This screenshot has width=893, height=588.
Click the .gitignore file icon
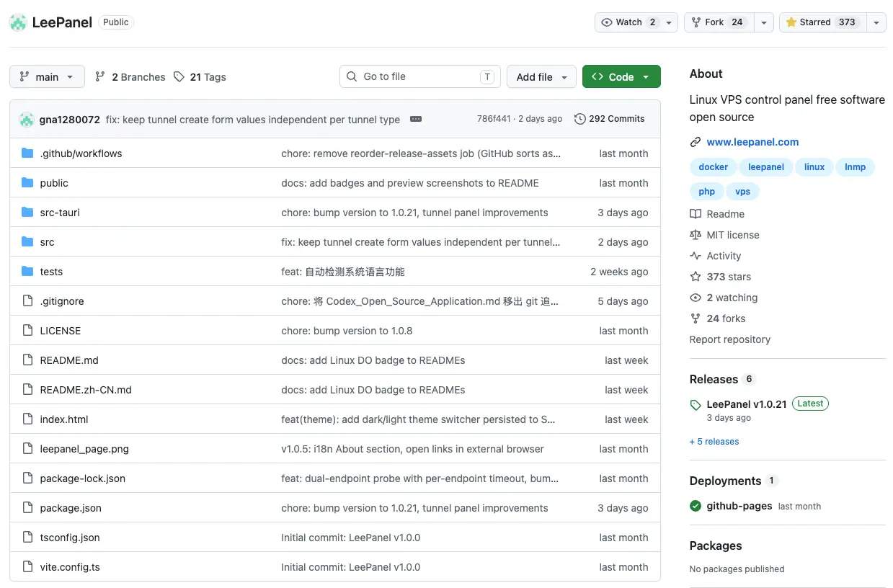pos(27,300)
